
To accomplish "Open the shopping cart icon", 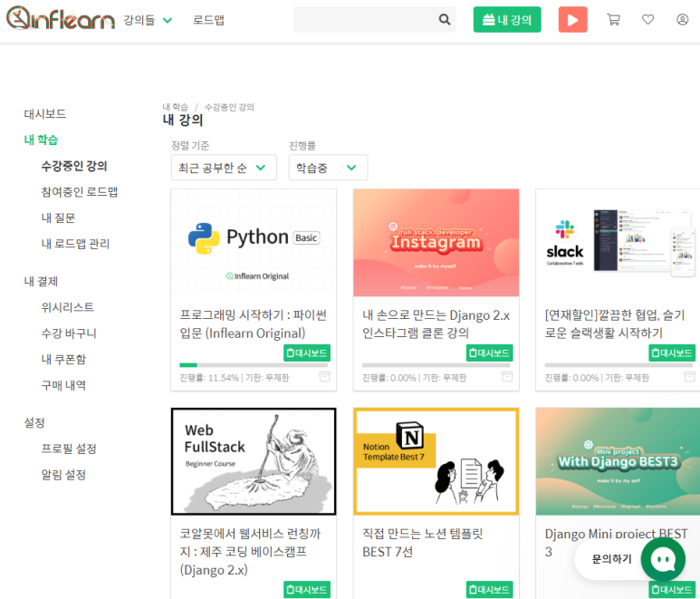I will [x=613, y=19].
